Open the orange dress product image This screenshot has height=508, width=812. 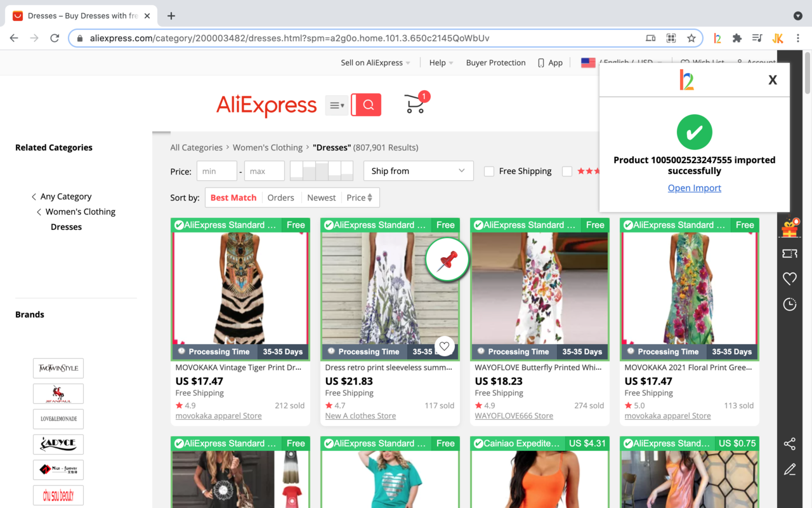540,479
